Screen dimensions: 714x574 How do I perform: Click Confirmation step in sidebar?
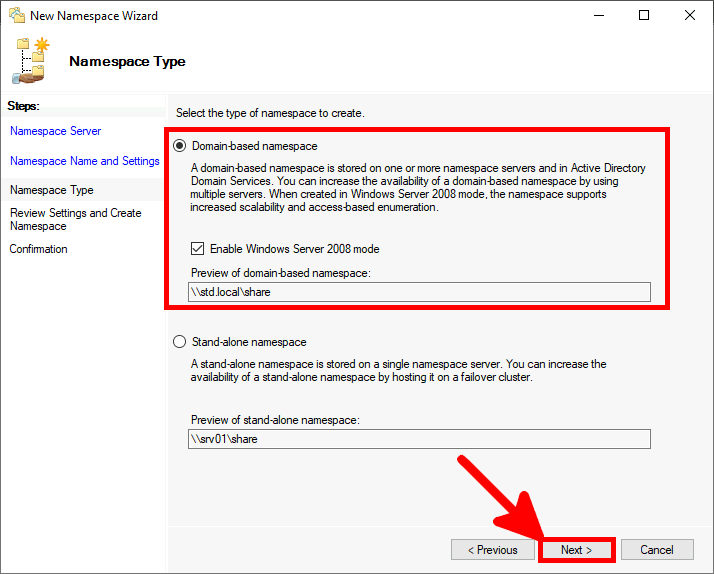[x=39, y=249]
